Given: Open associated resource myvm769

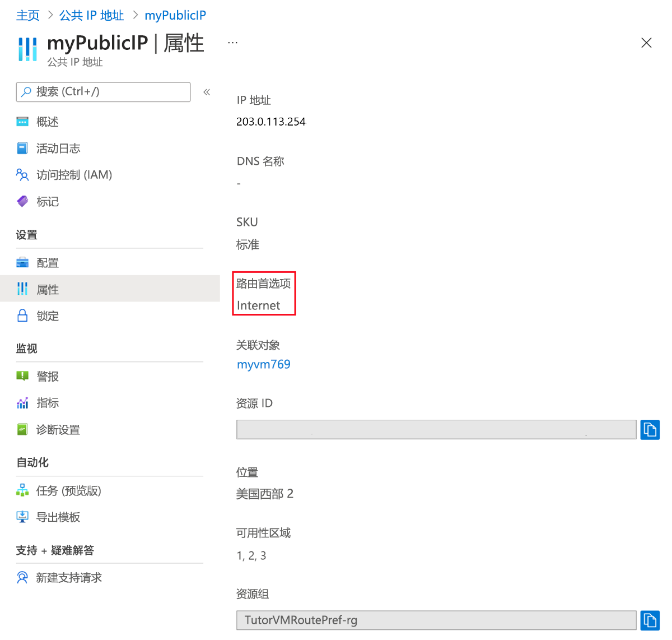Looking at the screenshot, I should point(263,364).
